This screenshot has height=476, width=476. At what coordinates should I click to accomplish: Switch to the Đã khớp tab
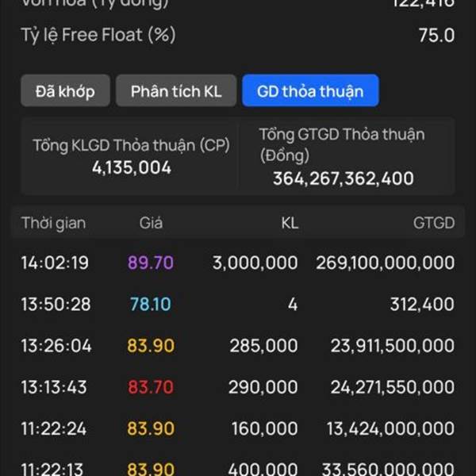[x=65, y=91]
